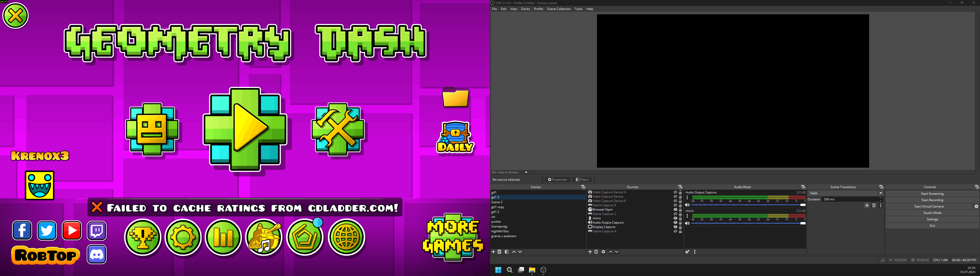Open the Geometry Dash stats bar-chart button
The width and height of the screenshot is (980, 276).
point(223,237)
